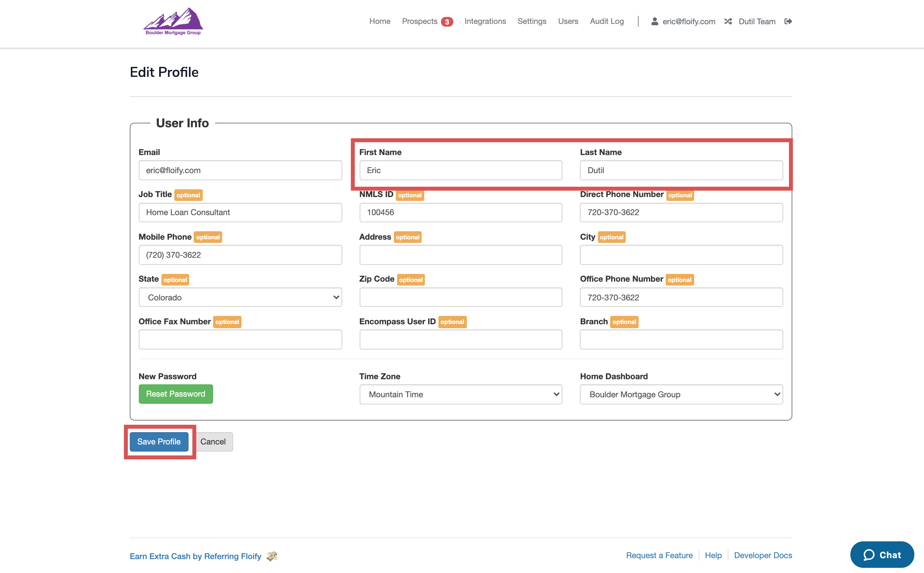Expand the Home Dashboard dropdown
Viewport: 924px width, 573px height.
click(x=681, y=394)
